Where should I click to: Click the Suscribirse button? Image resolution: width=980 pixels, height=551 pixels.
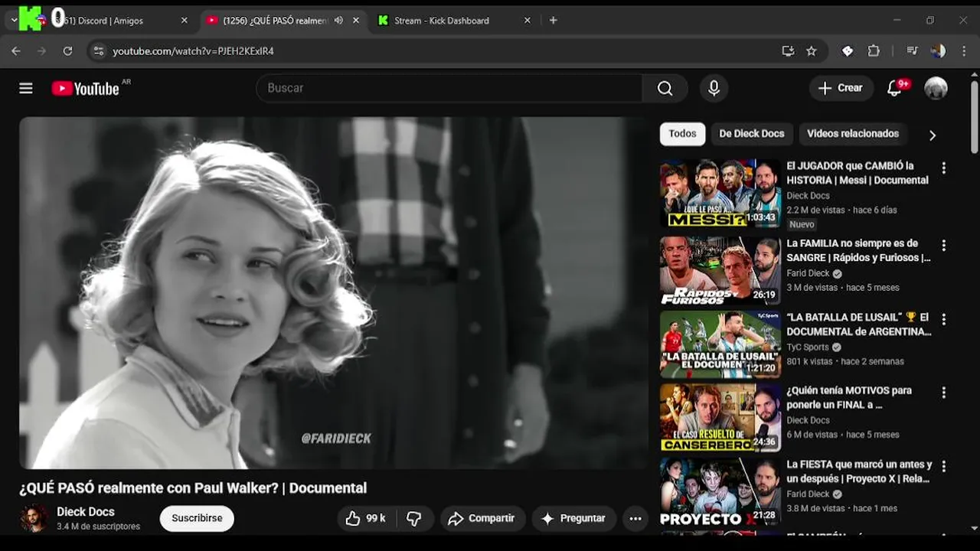coord(197,518)
